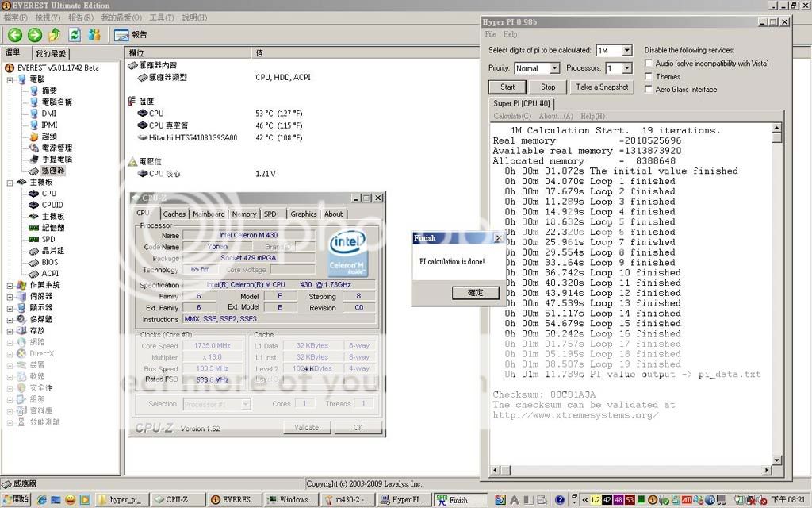Image resolution: width=812 pixels, height=508 pixels.
Task: Open CPU-Z processor Selection dropdown
Action: click(x=246, y=404)
